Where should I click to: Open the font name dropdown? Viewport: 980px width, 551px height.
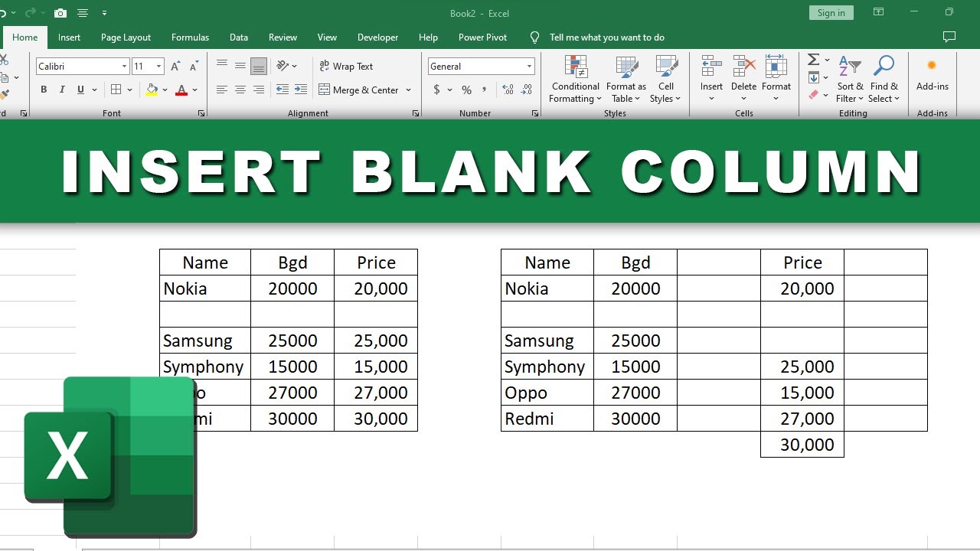[x=124, y=67]
